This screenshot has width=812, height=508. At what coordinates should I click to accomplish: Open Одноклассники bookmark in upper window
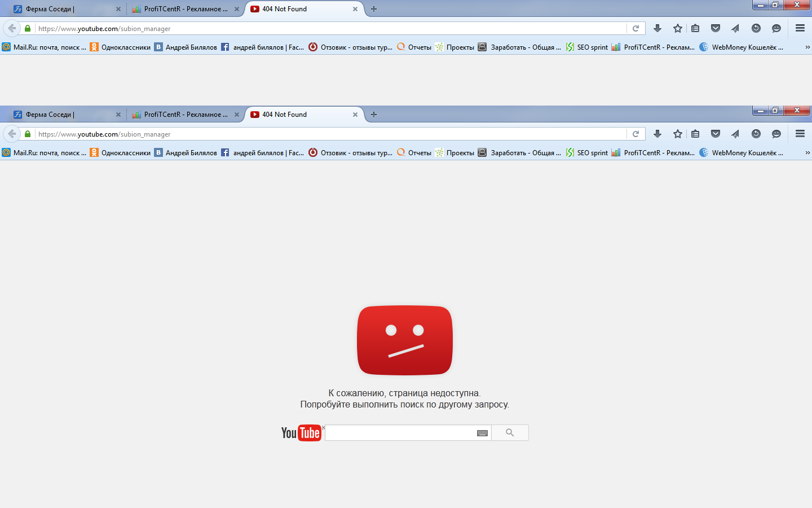click(121, 47)
